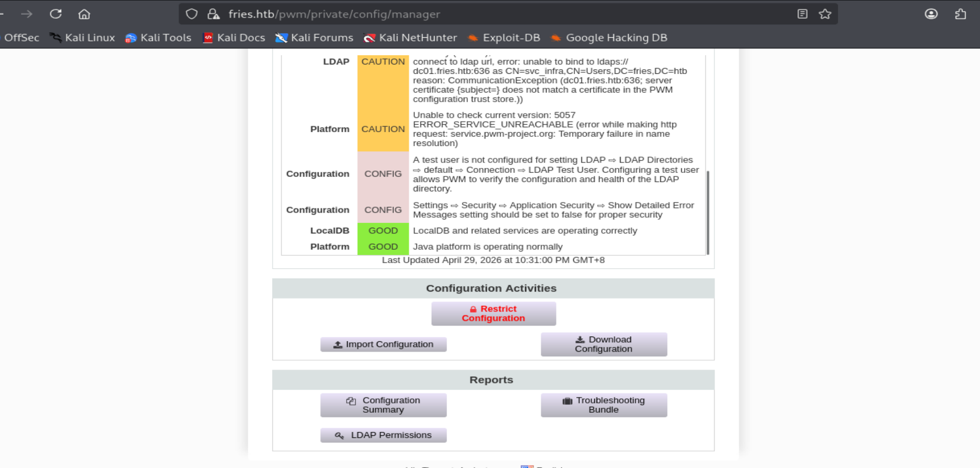Click CONFIG status for Detailed Error Messages

pos(383,210)
